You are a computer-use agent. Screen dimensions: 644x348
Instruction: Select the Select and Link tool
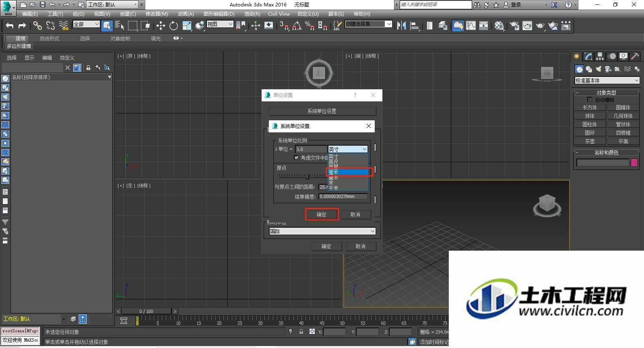click(x=37, y=26)
